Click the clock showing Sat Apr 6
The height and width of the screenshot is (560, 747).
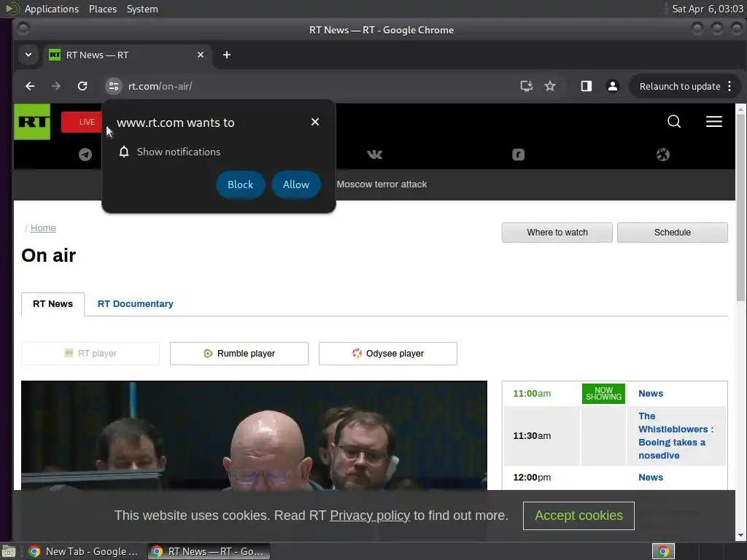pos(708,9)
